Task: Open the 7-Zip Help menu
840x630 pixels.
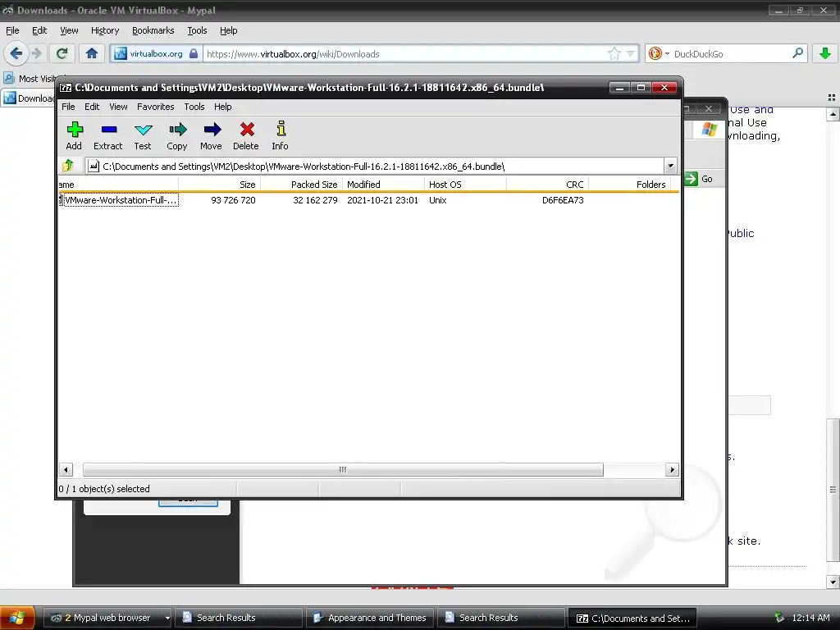Action: pyautogui.click(x=223, y=107)
